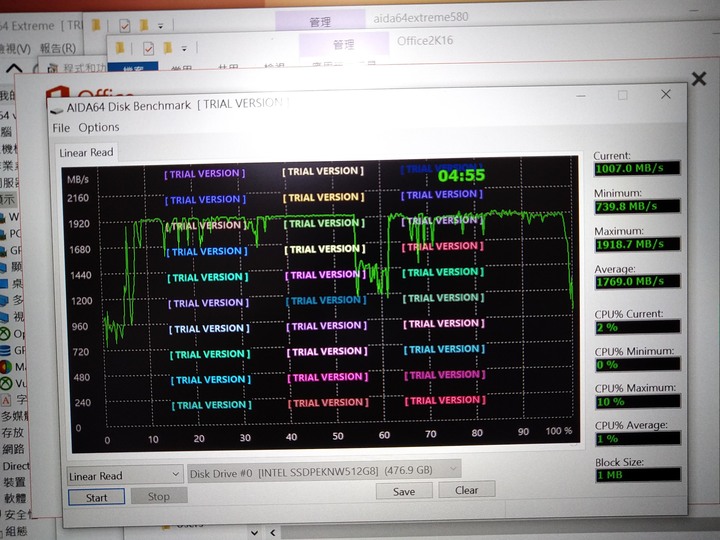This screenshot has width=720, height=540.
Task: Click the properties checkmark icon in Office2K16 window
Action: pyautogui.click(x=148, y=48)
